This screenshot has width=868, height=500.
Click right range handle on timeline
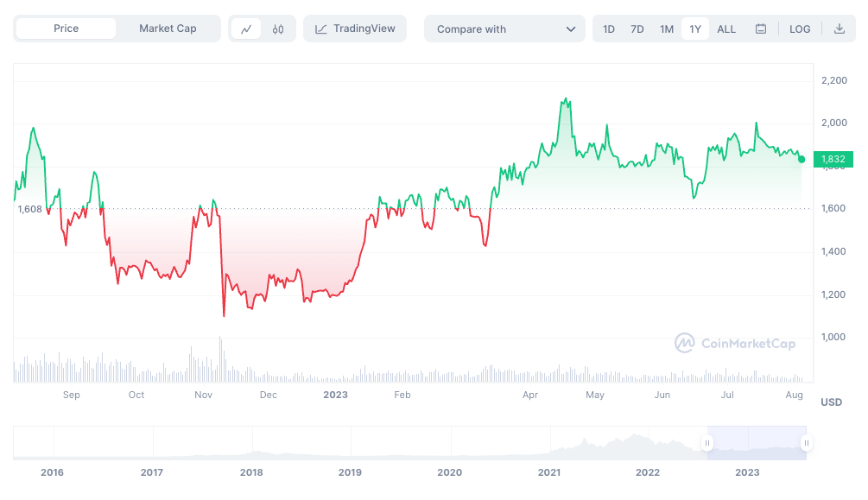coord(806,444)
